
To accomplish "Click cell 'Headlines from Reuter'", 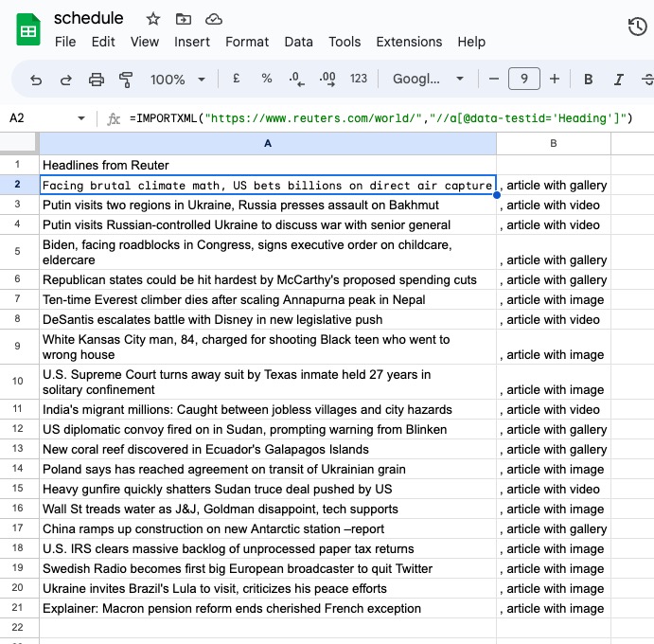I will [268, 166].
